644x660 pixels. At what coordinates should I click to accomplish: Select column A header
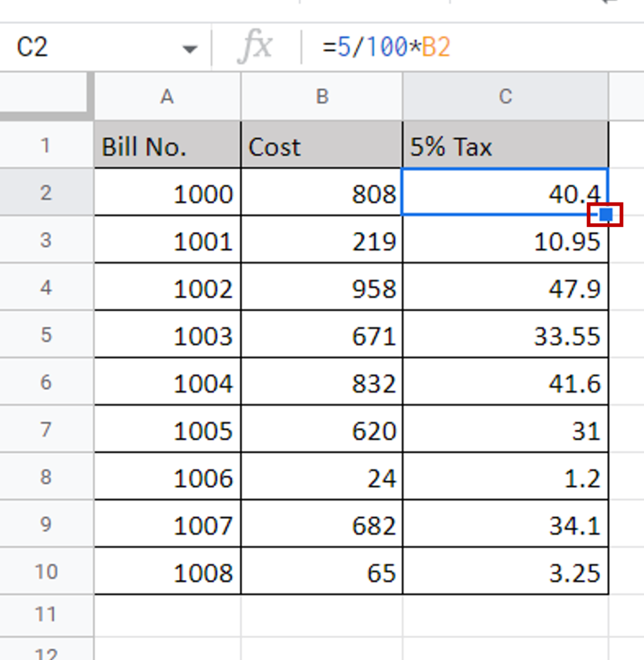click(x=167, y=97)
